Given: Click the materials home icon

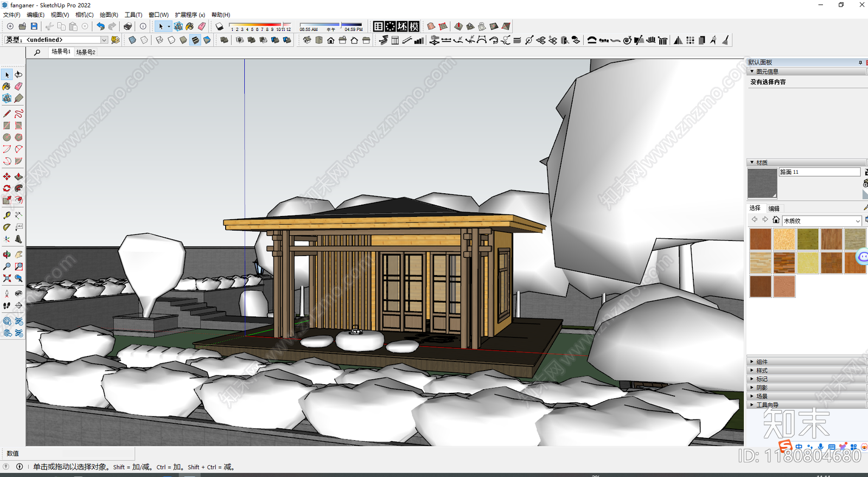Looking at the screenshot, I should pyautogui.click(x=776, y=220).
